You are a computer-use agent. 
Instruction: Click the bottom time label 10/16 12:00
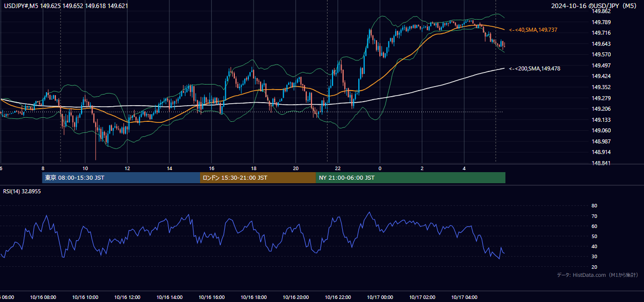127,297
